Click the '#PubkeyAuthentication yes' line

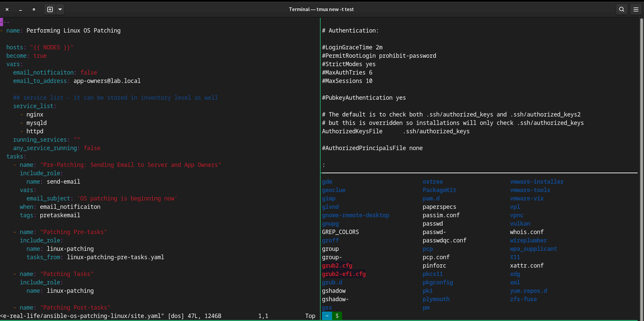(364, 98)
